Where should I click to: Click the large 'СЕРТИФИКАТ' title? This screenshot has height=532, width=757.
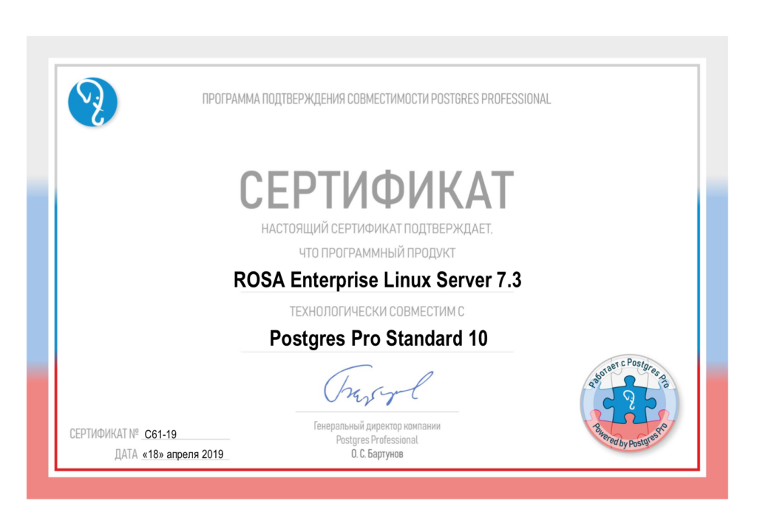click(376, 190)
